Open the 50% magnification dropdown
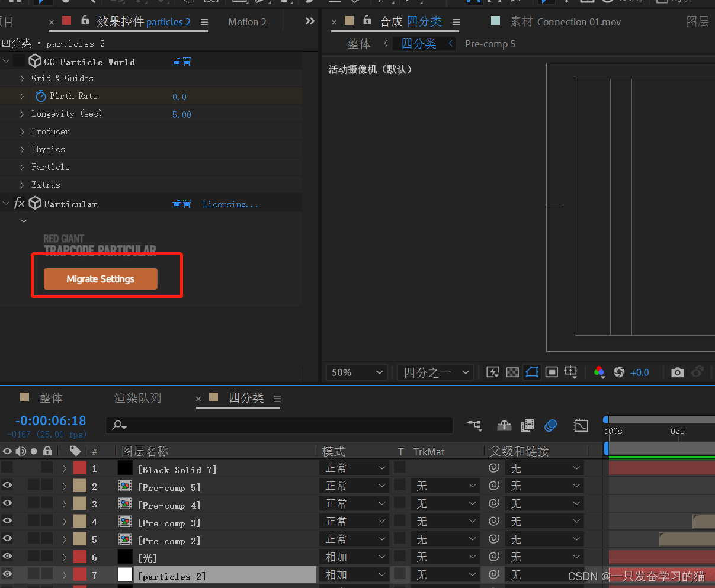 tap(355, 372)
